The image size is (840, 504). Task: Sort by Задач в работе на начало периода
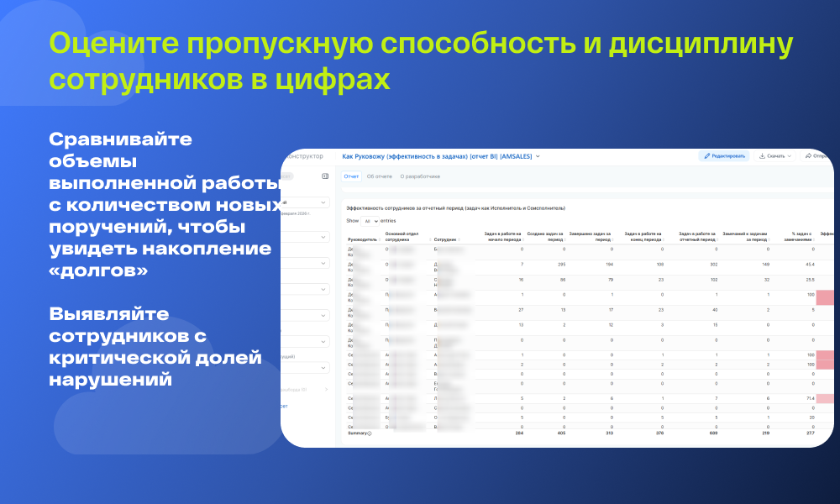(x=522, y=239)
